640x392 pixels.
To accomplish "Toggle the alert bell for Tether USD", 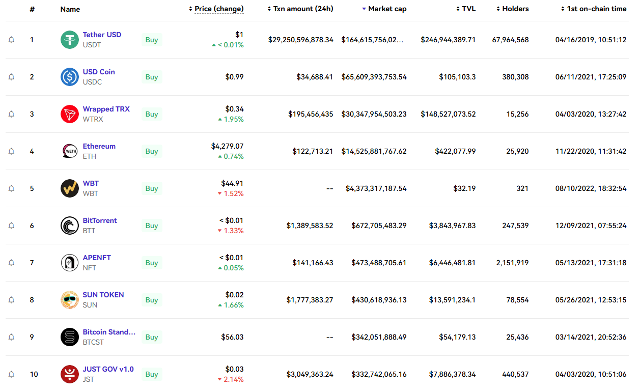I will [11, 40].
